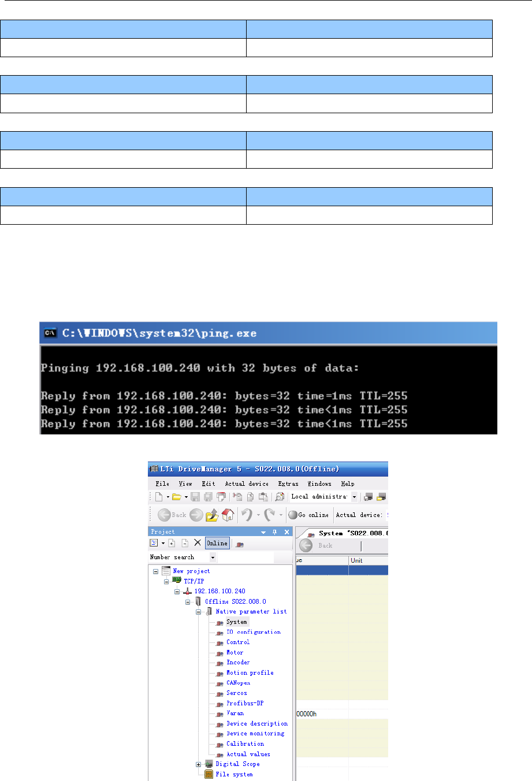Image resolution: width=532 pixels, height=781 pixels.
Task: Open the Local administrator dropdown
Action: [354, 497]
